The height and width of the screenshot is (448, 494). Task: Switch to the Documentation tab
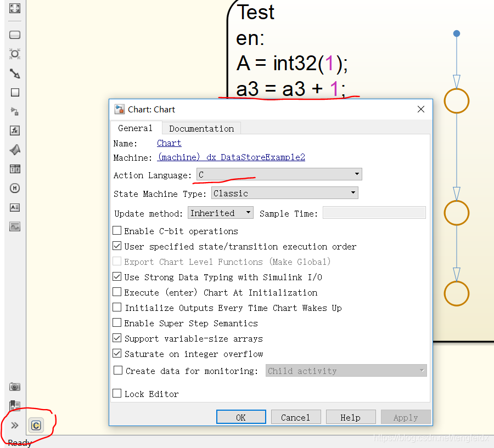[201, 128]
